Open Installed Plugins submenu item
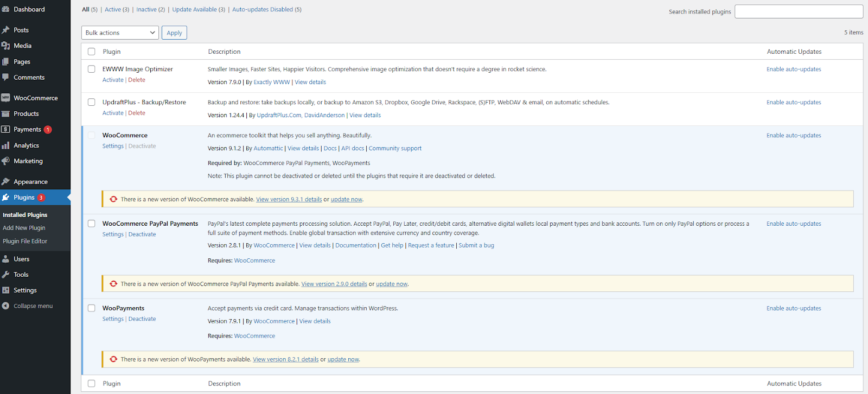868x394 pixels. tap(25, 215)
